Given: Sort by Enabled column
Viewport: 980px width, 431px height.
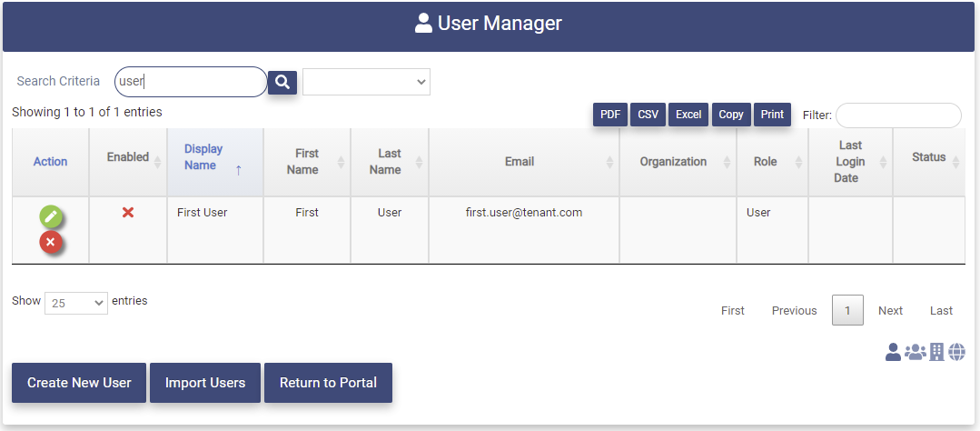Looking at the screenshot, I should coord(128,161).
